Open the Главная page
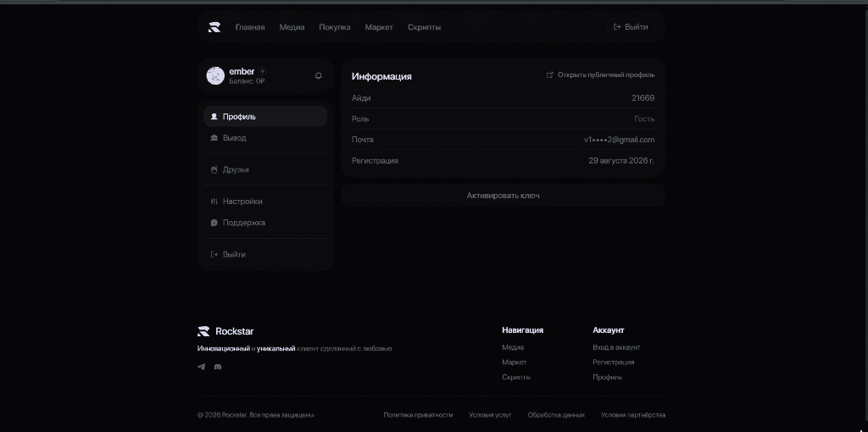Viewport: 868px width, 432px height. click(250, 27)
